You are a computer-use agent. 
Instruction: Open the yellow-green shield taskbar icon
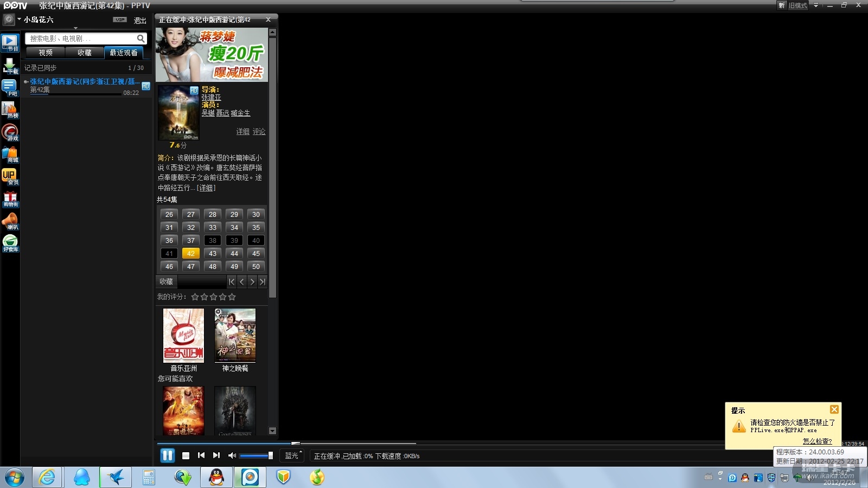(284, 477)
